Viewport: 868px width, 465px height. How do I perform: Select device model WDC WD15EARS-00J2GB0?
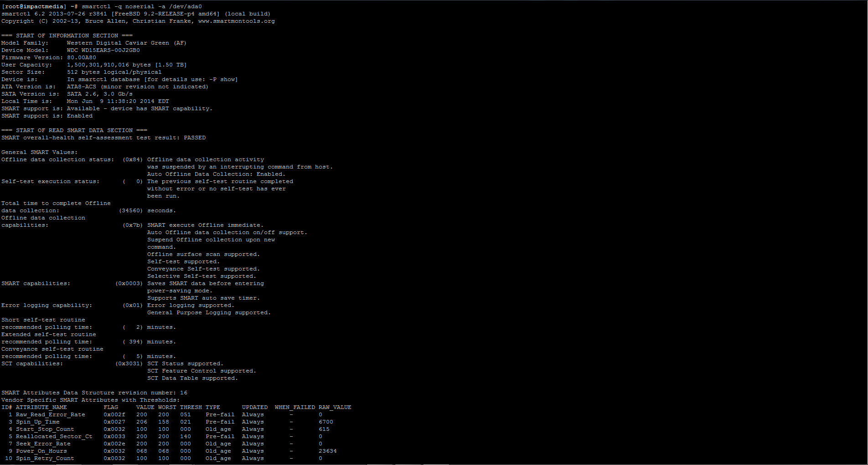click(x=103, y=51)
